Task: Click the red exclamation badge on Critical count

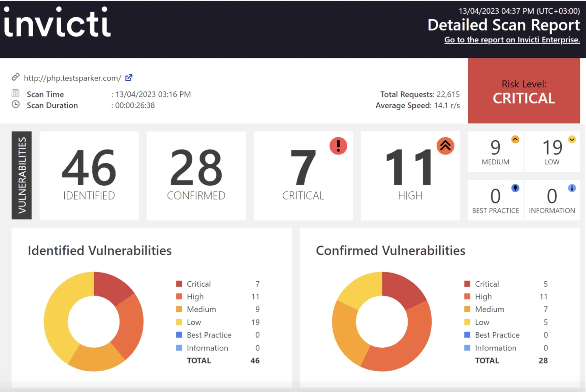Action: [x=338, y=146]
